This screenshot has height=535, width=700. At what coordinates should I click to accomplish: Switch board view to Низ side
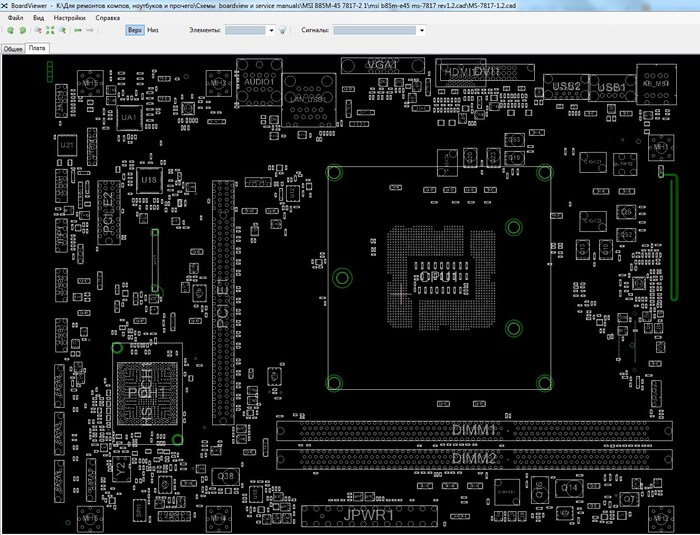(x=153, y=30)
